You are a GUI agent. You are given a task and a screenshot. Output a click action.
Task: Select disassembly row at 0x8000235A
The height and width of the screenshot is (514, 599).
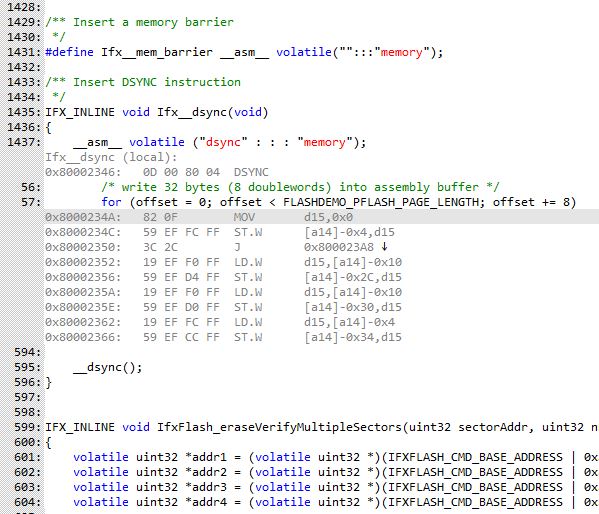[223, 292]
